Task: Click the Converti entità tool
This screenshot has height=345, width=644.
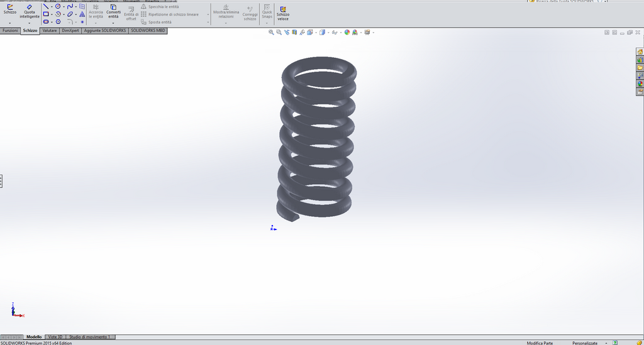Action: point(113,11)
